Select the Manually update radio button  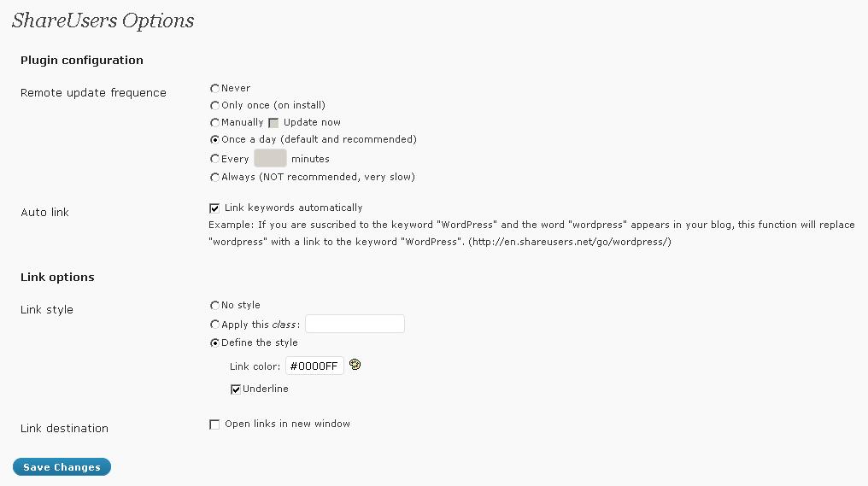tap(214, 123)
